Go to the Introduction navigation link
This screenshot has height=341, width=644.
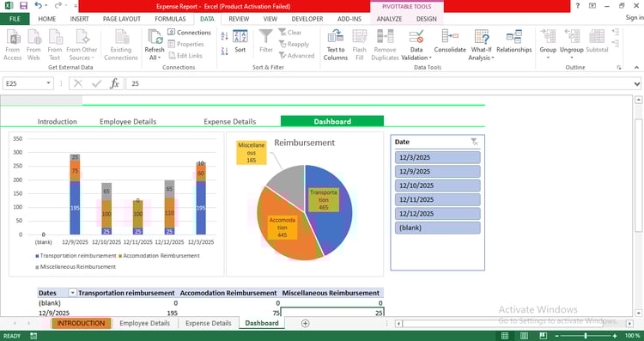coord(57,122)
